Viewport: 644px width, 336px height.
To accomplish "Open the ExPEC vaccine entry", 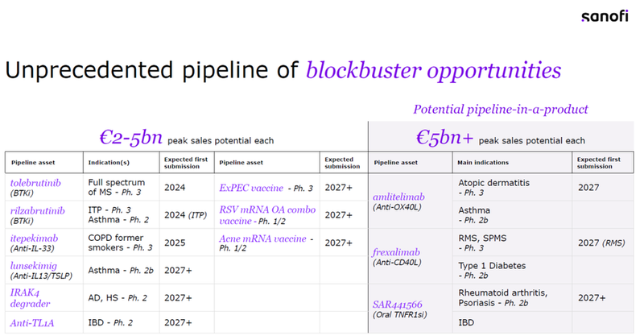I will click(252, 188).
